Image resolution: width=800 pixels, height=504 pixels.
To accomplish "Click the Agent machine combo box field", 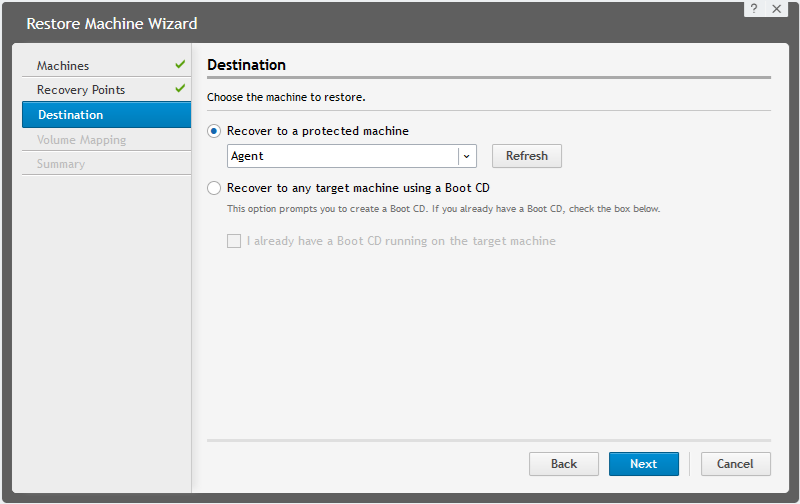I will pos(342,156).
